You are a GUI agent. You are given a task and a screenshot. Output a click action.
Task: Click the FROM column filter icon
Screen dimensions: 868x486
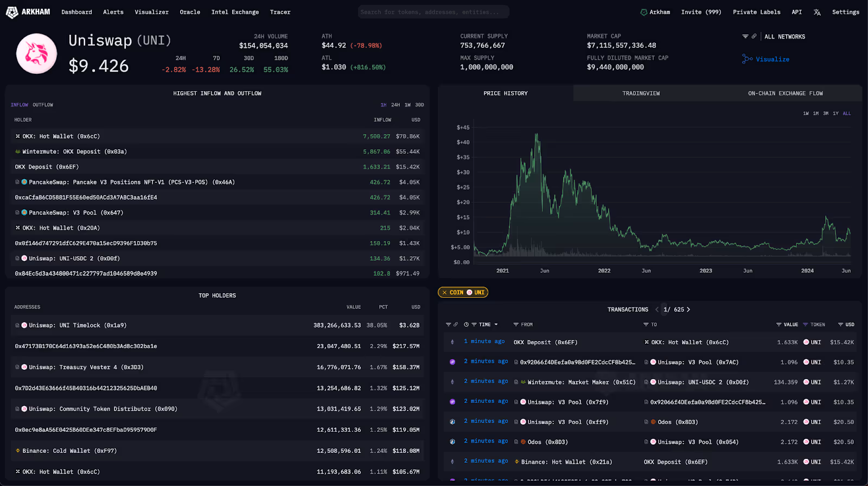coord(516,324)
